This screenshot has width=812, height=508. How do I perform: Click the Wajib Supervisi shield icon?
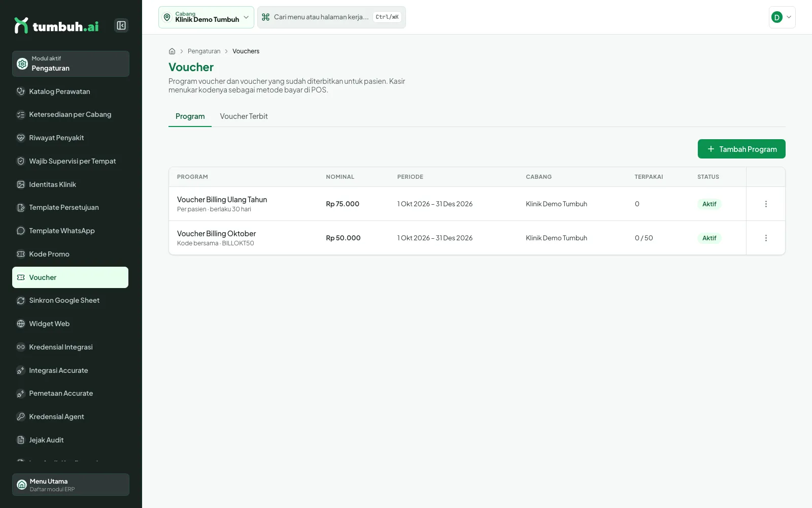(x=21, y=161)
